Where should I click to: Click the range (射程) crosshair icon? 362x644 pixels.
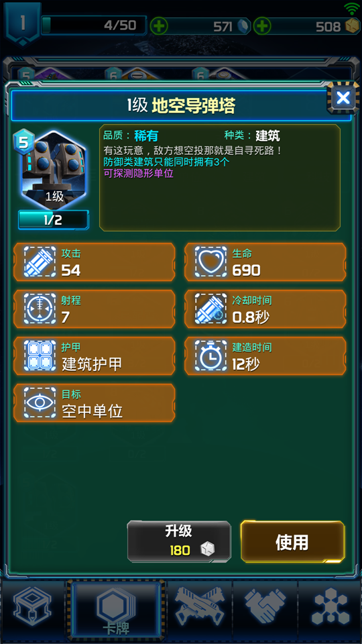pyautogui.click(x=40, y=309)
